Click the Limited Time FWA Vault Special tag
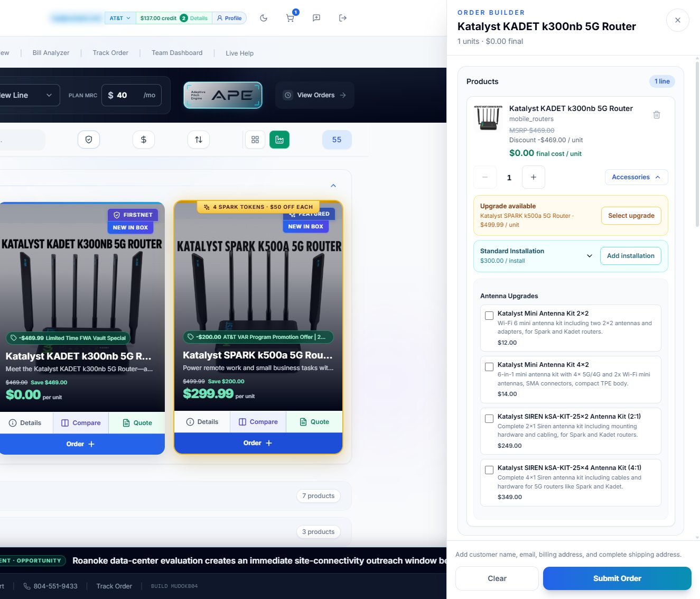This screenshot has width=700, height=599. pyautogui.click(x=68, y=338)
